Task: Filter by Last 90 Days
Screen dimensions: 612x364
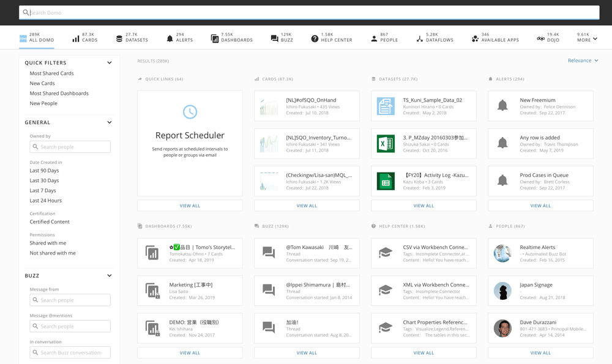Action: (44, 171)
